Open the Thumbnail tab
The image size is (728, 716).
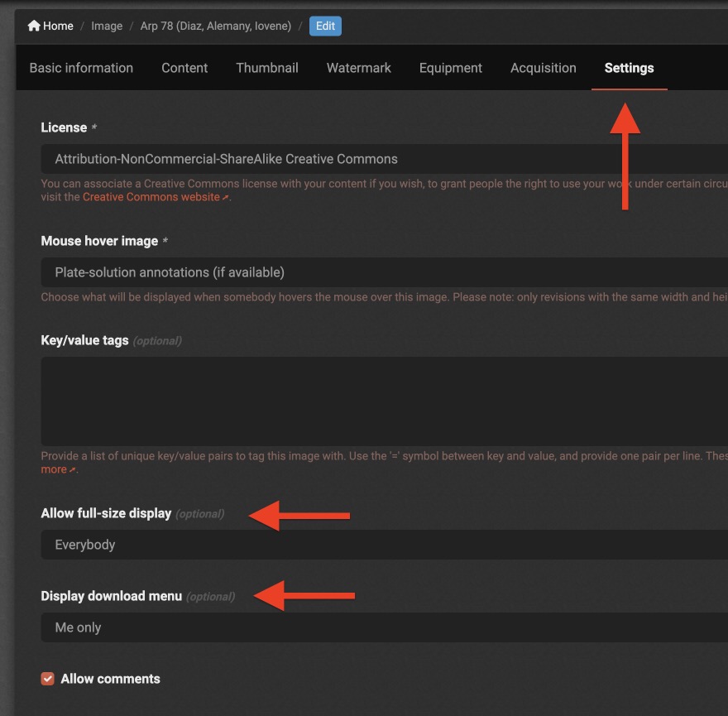[x=267, y=68]
